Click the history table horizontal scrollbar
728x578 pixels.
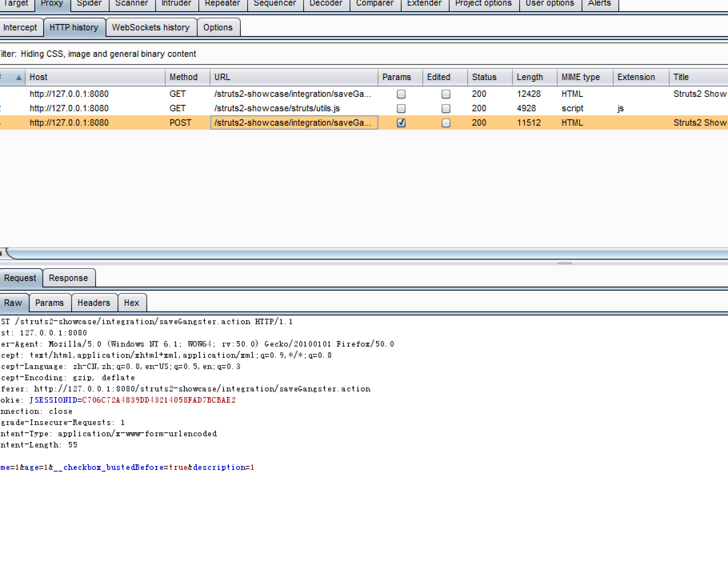point(366,253)
